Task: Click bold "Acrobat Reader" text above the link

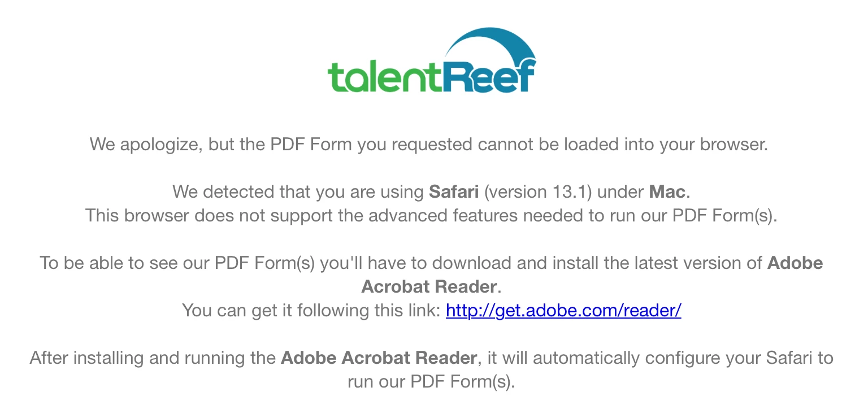Action: pyautogui.click(x=429, y=286)
